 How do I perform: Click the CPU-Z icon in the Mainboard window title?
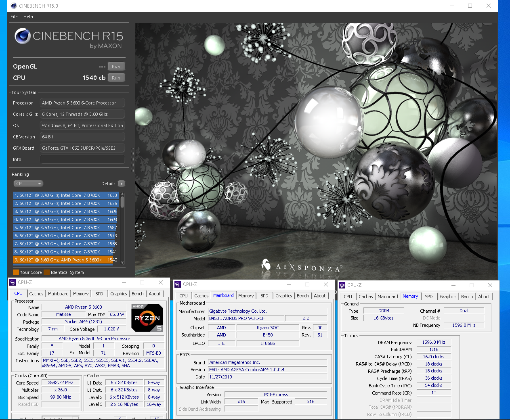[178, 284]
